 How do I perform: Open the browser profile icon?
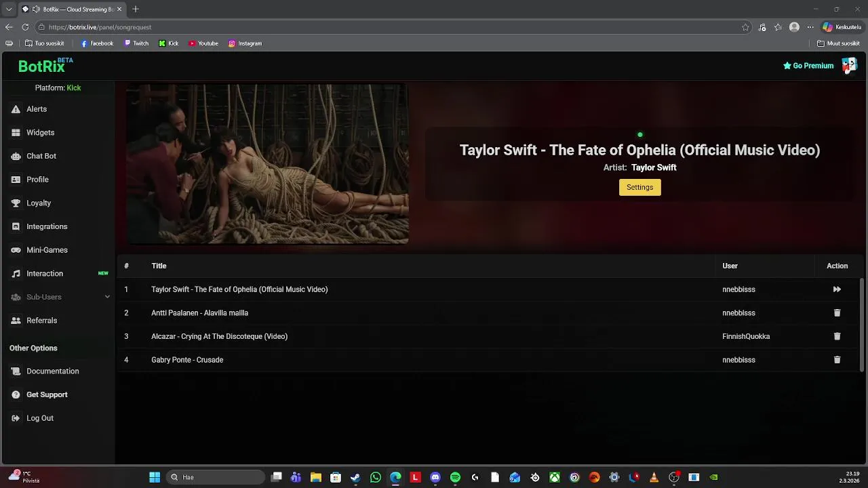[x=794, y=27]
